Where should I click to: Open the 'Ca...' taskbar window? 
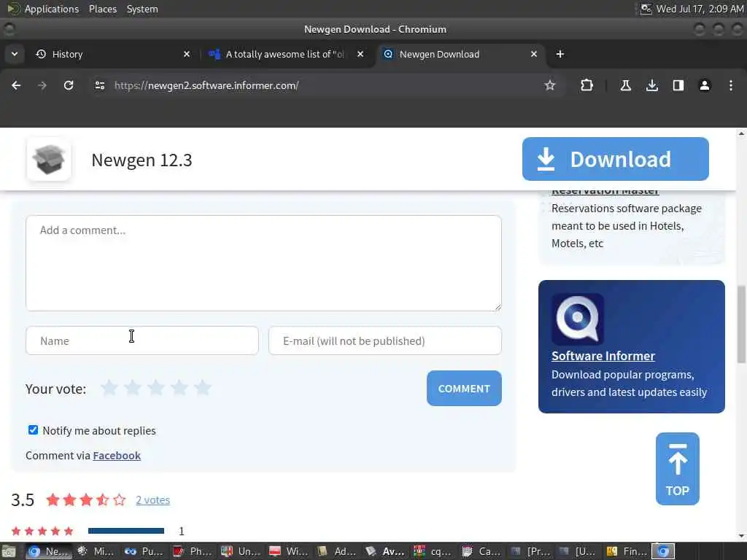(481, 551)
